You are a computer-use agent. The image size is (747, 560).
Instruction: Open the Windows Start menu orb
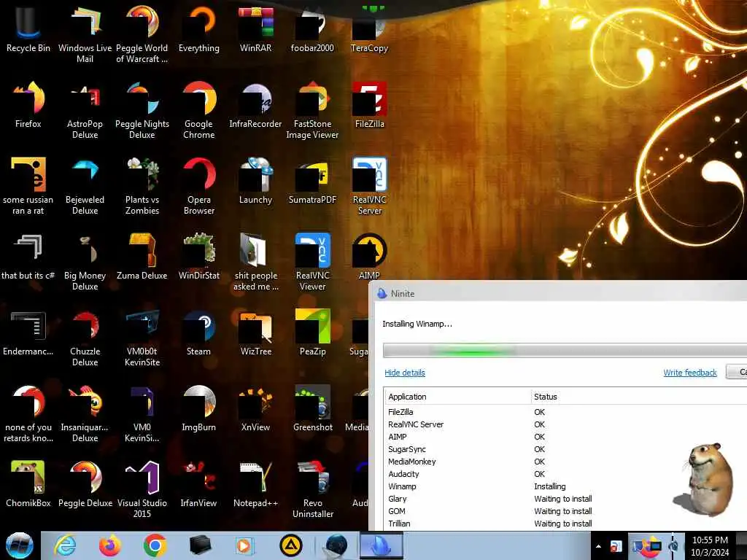[x=20, y=545]
